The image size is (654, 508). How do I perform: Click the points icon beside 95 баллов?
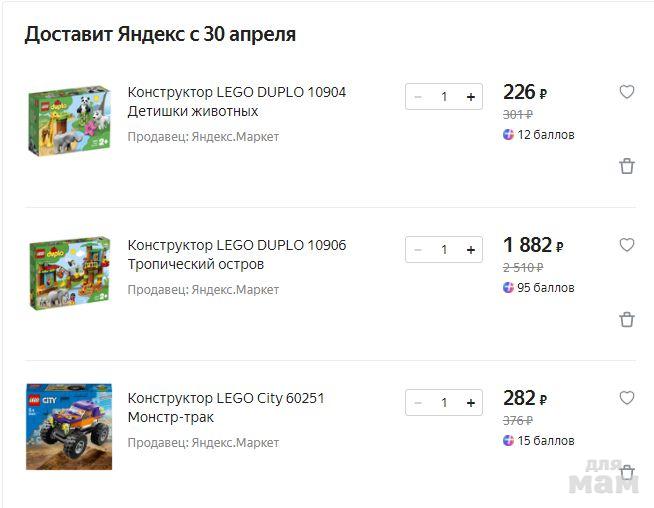(509, 288)
